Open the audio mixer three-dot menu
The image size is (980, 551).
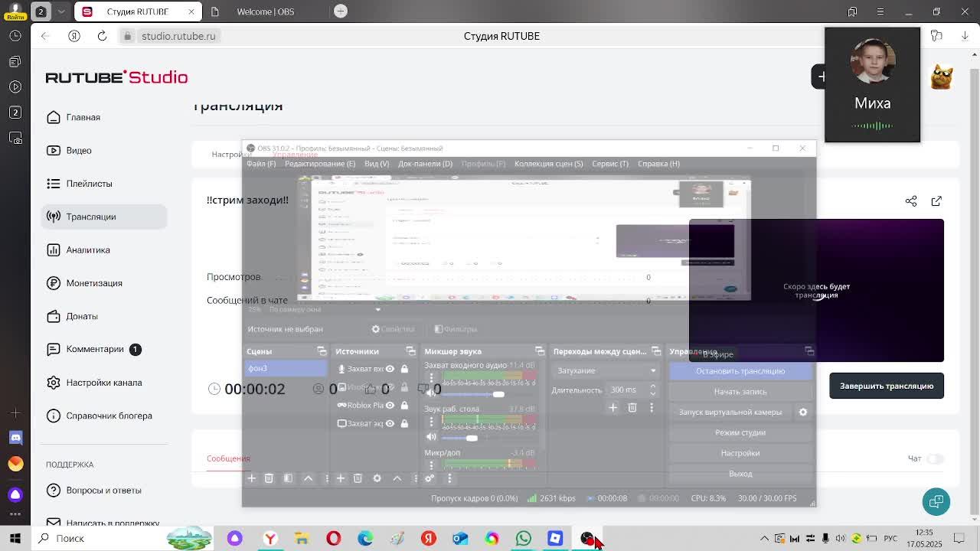[449, 478]
